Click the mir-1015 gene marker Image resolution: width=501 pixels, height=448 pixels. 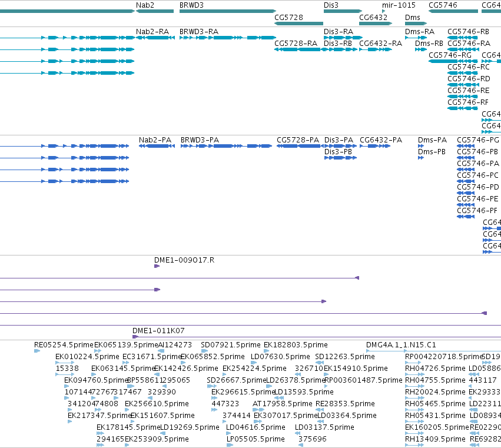coord(384,11)
